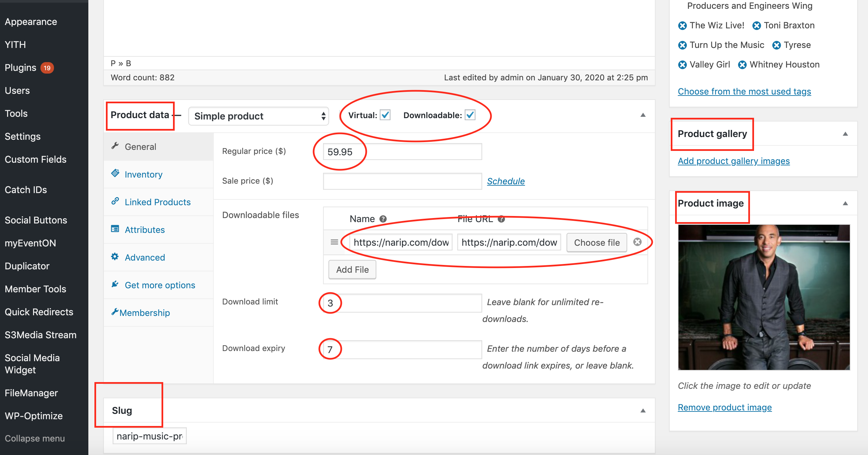Collapse the Product image panel
Image resolution: width=868 pixels, height=455 pixels.
(x=845, y=204)
